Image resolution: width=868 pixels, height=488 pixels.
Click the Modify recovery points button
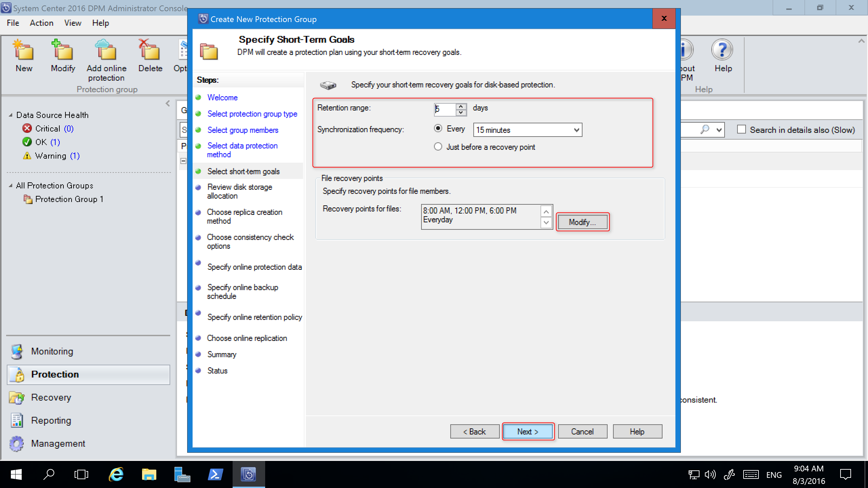click(583, 222)
